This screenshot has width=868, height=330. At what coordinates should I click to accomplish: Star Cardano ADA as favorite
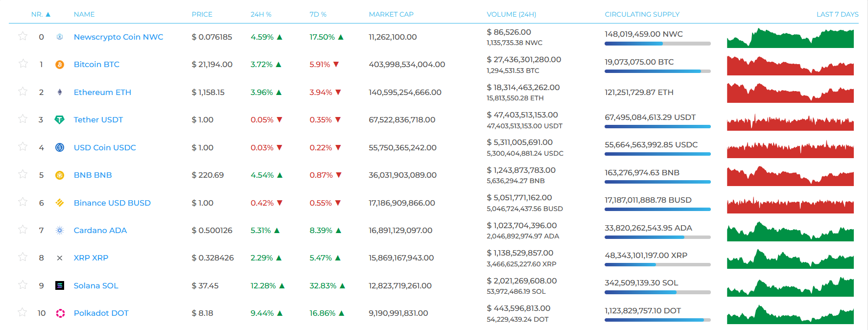coord(23,230)
